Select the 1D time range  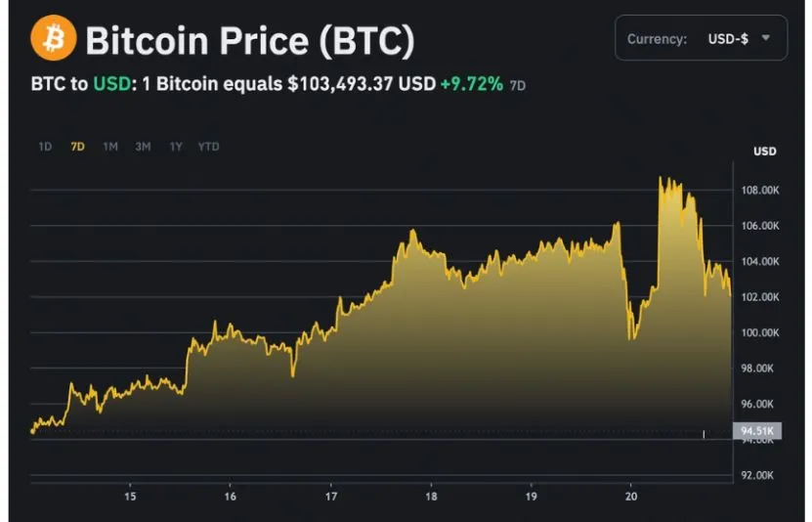(45, 147)
